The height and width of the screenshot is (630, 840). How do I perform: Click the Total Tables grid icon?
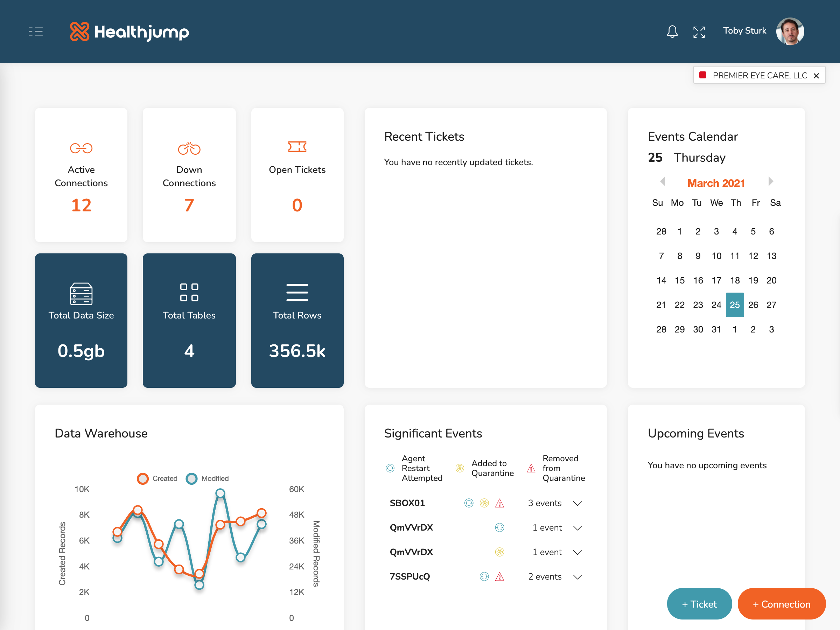click(x=189, y=292)
